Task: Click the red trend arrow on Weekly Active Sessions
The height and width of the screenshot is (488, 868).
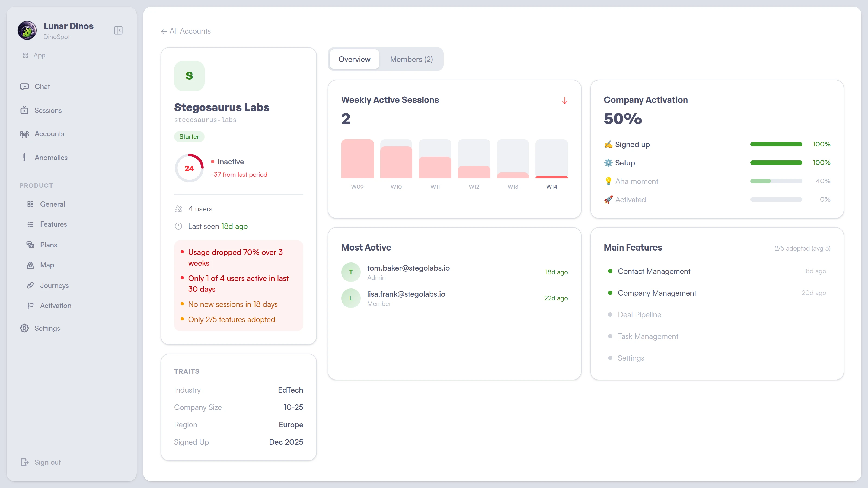Action: (x=565, y=100)
